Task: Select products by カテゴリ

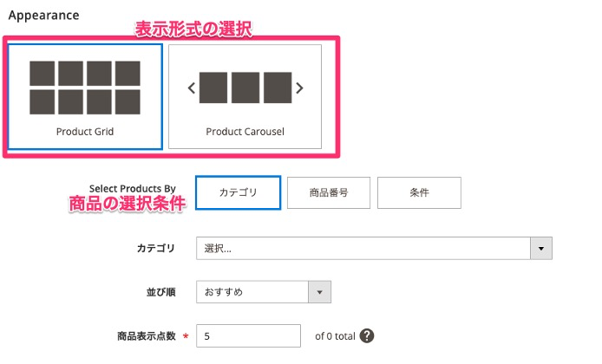Action: pyautogui.click(x=239, y=192)
